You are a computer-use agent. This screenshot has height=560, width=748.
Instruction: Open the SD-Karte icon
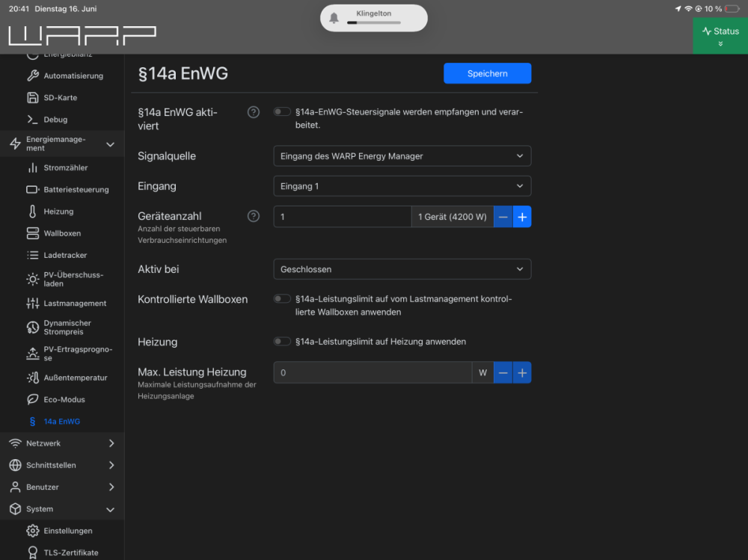[32, 97]
